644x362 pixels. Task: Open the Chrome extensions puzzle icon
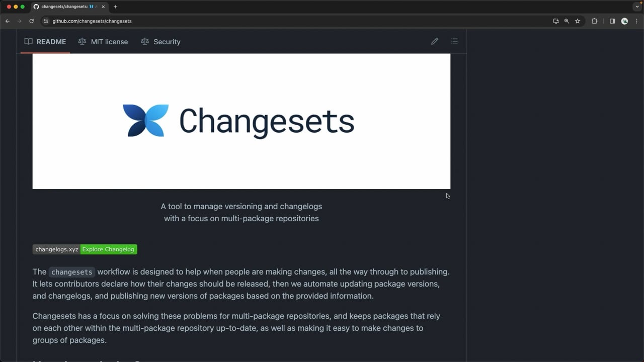(594, 21)
